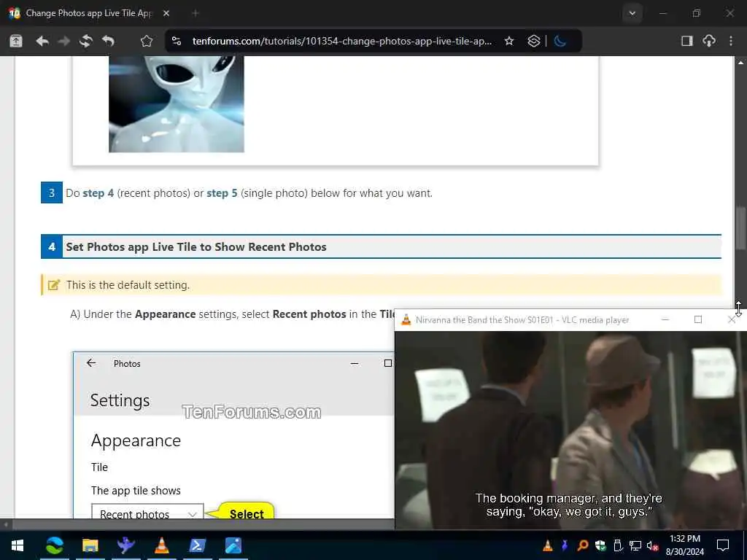Open site information icon in address bar
This screenshot has height=560, width=747.
pos(177,41)
